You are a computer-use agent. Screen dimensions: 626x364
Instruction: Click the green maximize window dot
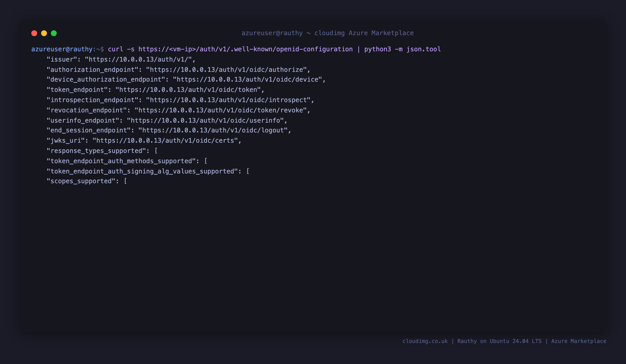pos(54,33)
